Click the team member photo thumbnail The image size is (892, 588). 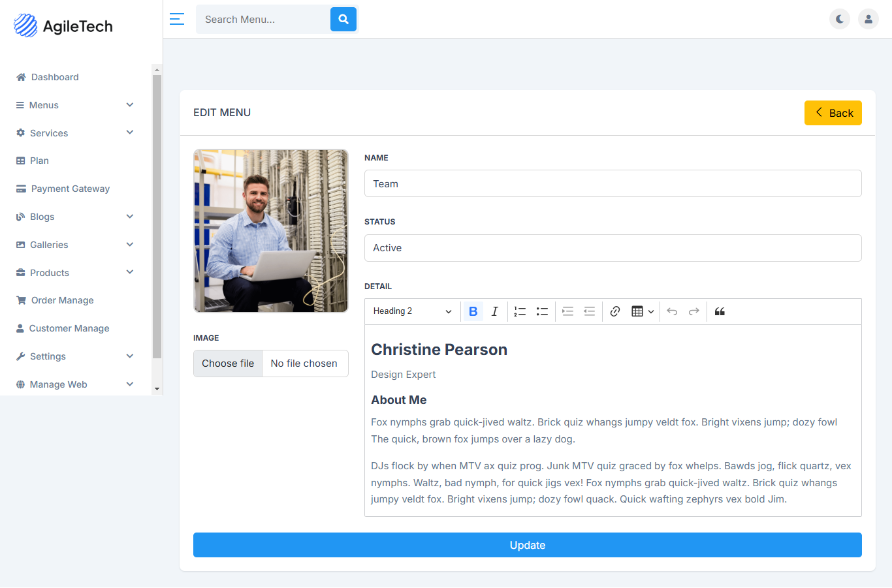(271, 231)
